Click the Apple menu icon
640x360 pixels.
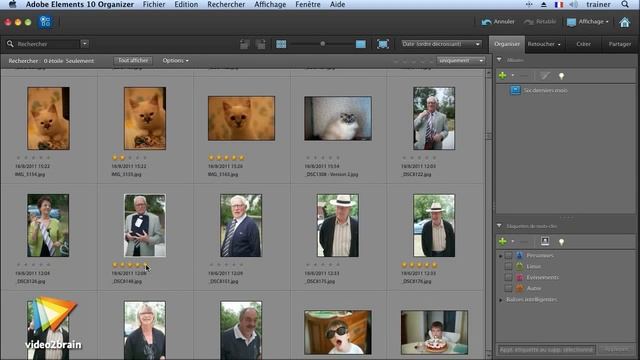pyautogui.click(x=13, y=4)
